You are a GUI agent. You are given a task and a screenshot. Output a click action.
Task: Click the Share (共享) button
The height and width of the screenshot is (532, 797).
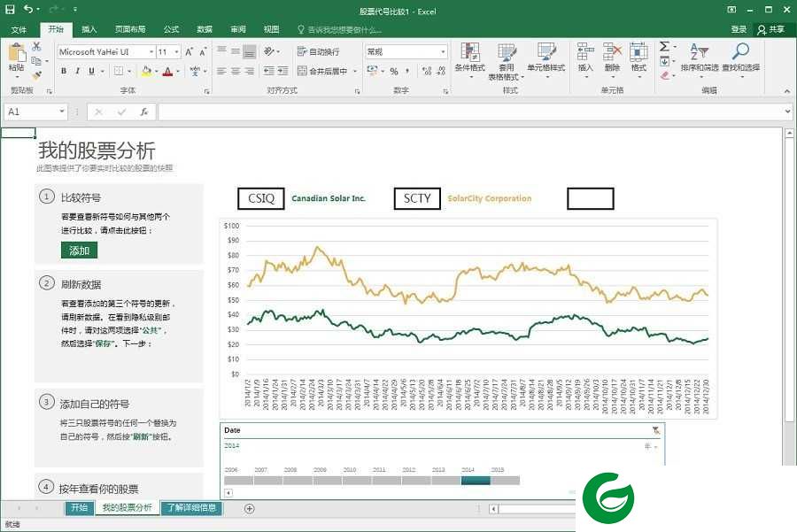[x=771, y=29]
